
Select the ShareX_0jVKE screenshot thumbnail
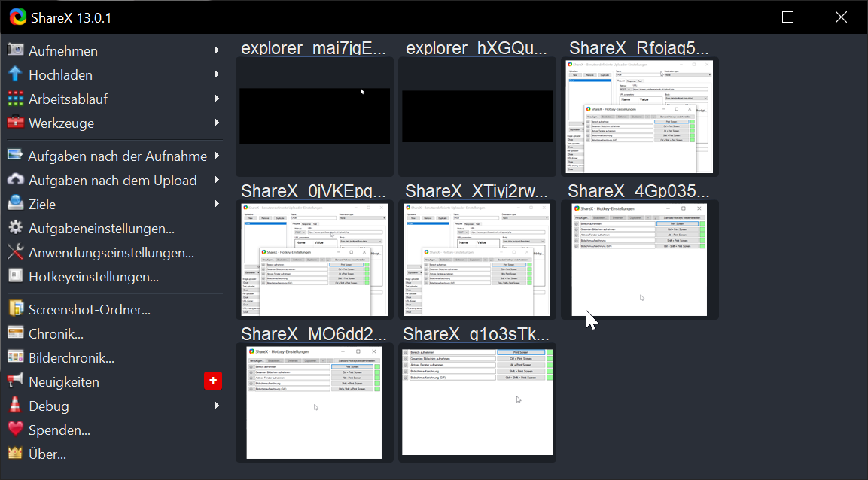315,260
